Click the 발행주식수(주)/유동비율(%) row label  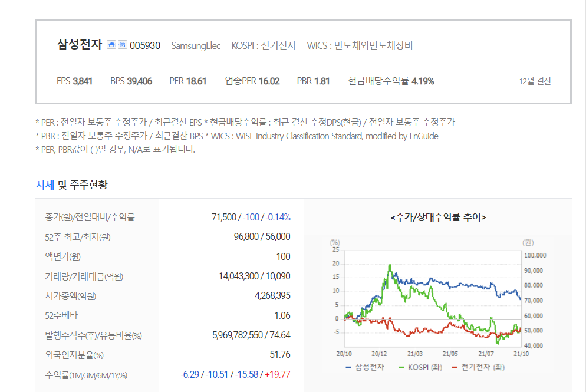click(93, 335)
